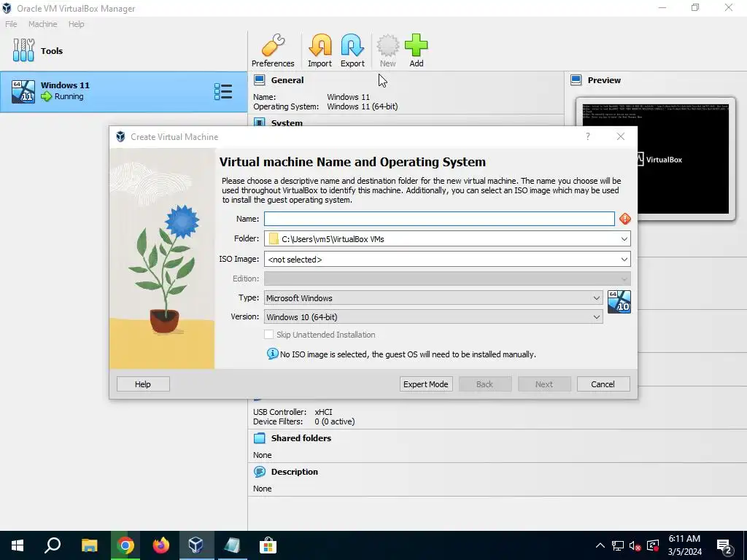
Task: Cancel the Create Virtual Machine dialog
Action: click(603, 384)
